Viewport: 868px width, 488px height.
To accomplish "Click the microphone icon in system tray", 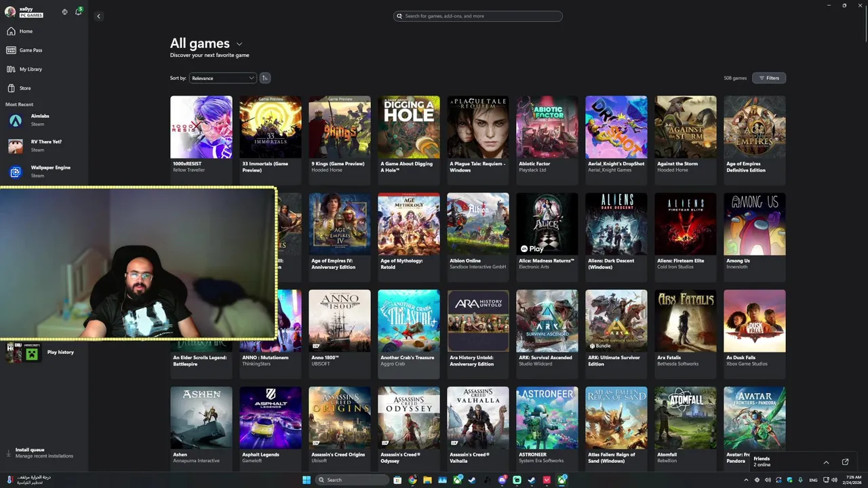I will [x=800, y=480].
